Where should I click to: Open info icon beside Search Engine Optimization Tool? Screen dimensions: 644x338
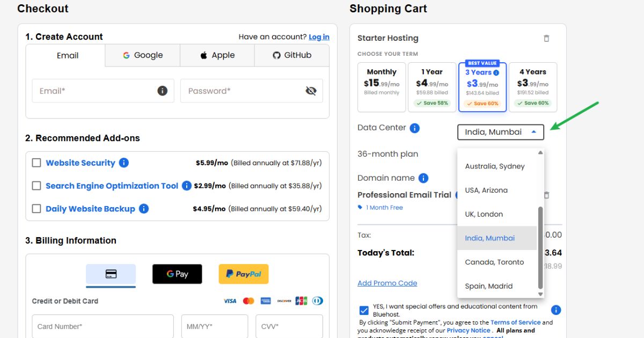pos(187,186)
